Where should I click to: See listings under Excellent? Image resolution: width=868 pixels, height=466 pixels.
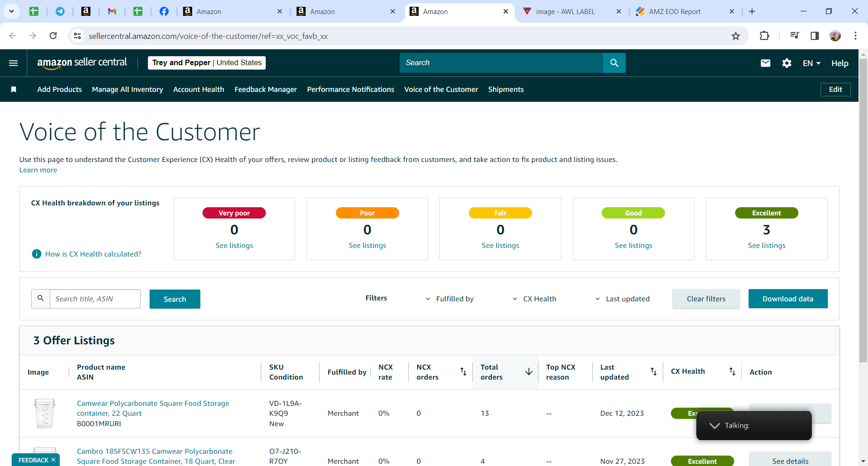click(766, 246)
